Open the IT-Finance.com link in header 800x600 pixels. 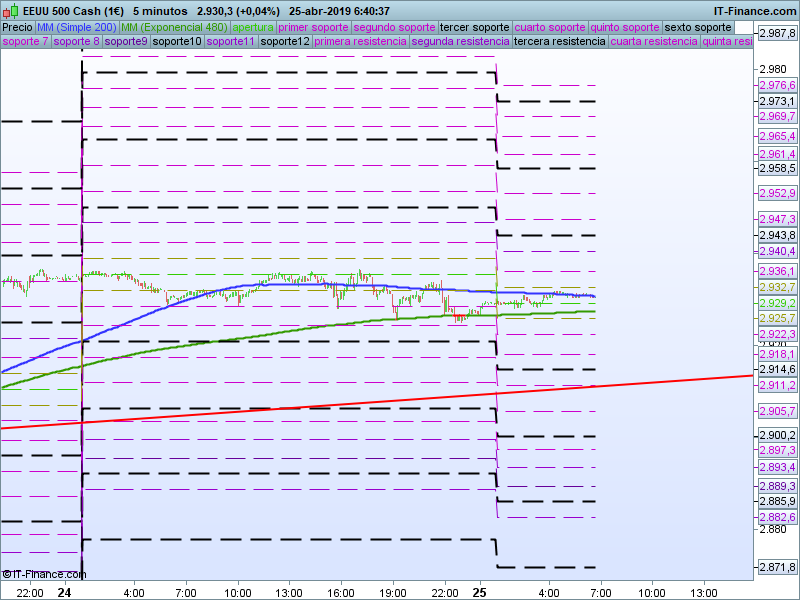(x=755, y=11)
